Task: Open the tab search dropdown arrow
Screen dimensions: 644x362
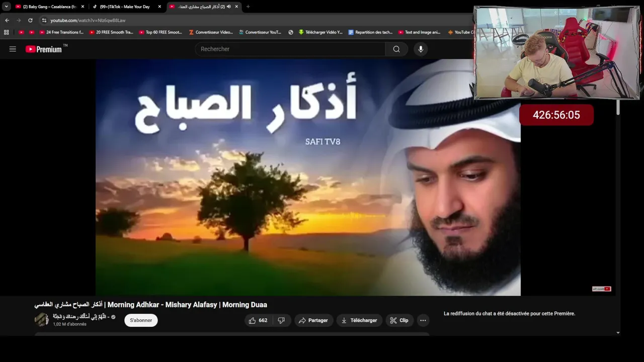Action: 6,7
